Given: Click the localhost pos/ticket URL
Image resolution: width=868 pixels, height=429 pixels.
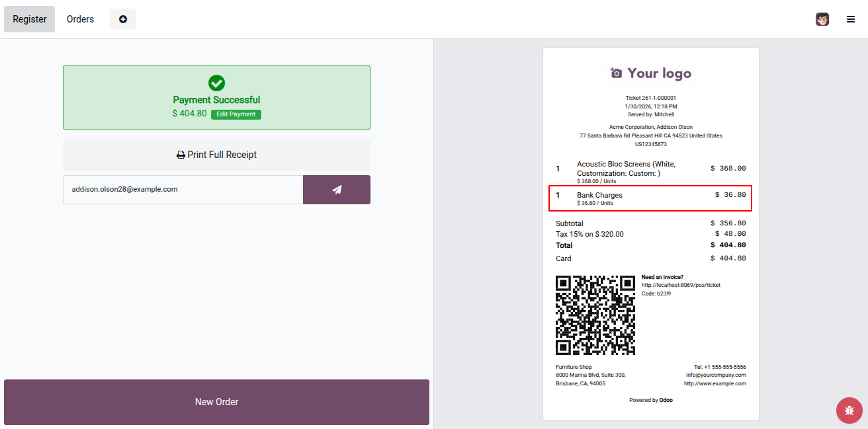Looking at the screenshot, I should pos(681,285).
